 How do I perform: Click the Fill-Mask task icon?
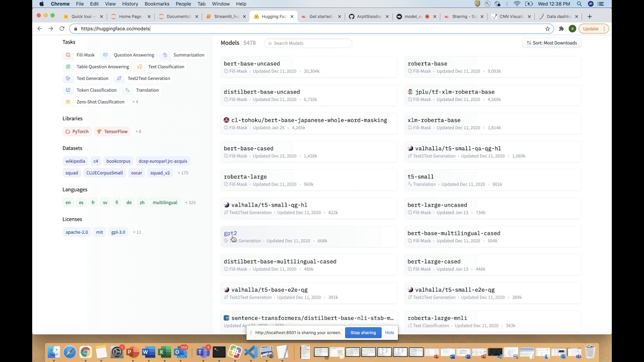(68, 55)
